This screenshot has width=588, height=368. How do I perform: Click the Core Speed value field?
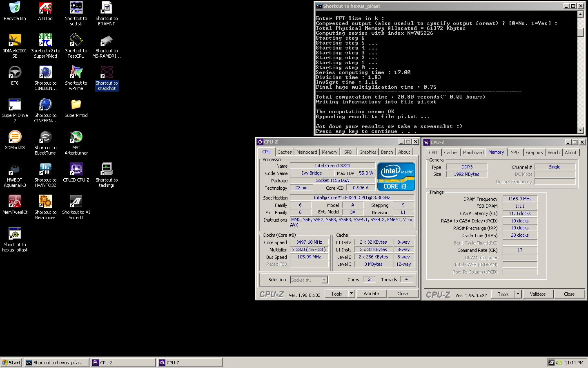309,242
